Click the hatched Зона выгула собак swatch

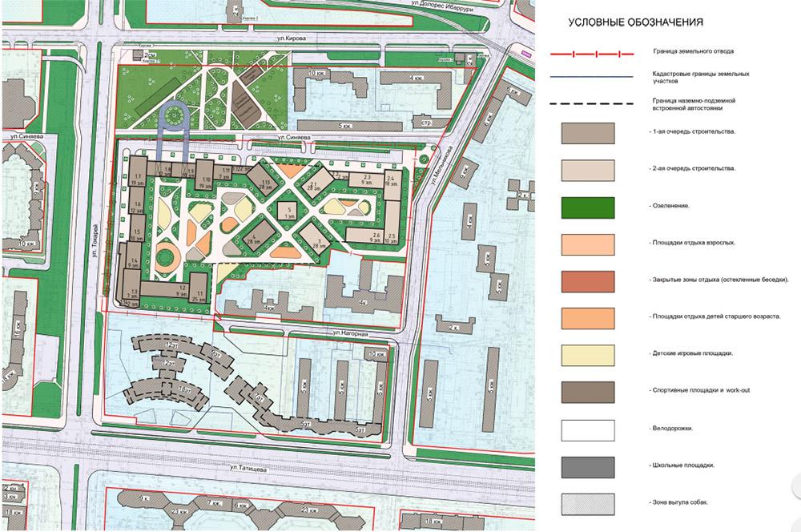click(x=588, y=502)
